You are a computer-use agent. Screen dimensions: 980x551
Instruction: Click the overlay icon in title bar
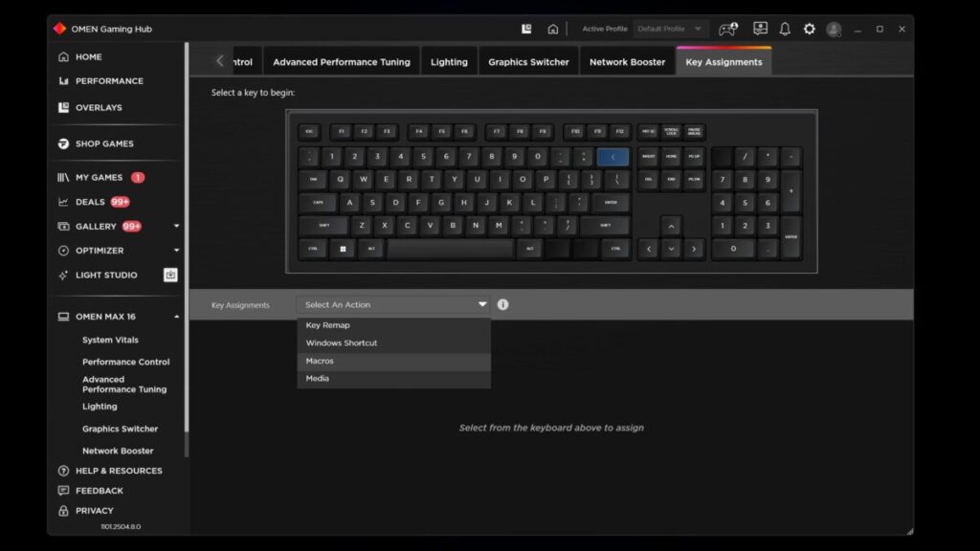pyautogui.click(x=526, y=29)
